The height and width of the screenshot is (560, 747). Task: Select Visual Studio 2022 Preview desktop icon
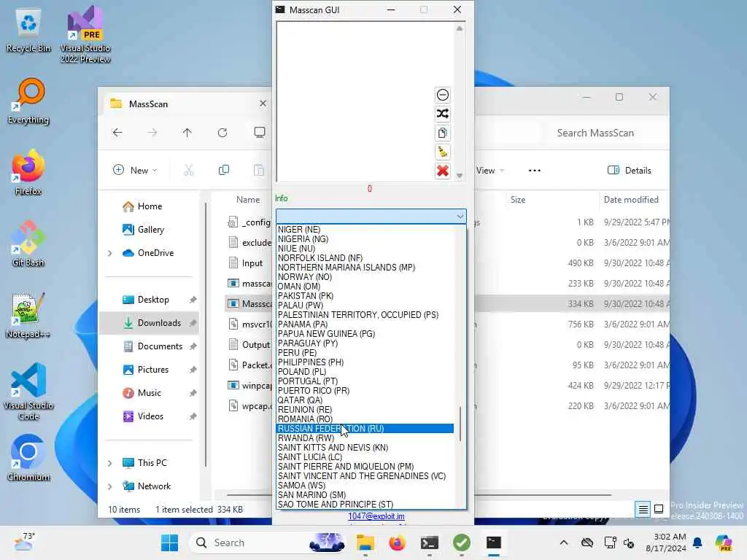click(85, 34)
